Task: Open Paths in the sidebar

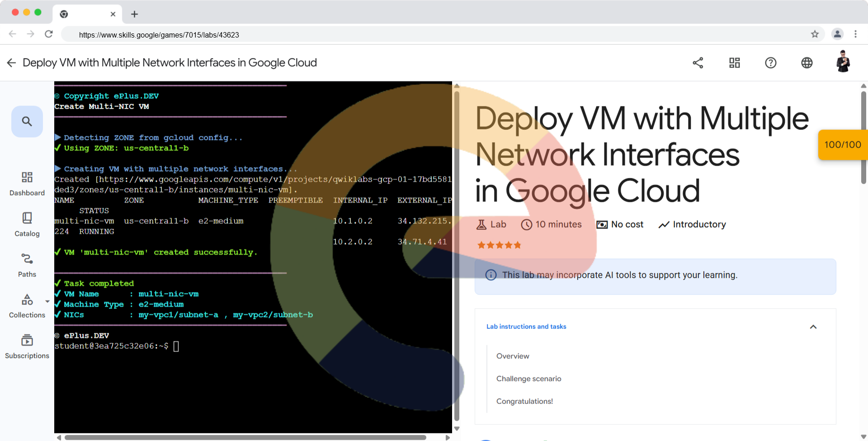Action: coord(27,265)
